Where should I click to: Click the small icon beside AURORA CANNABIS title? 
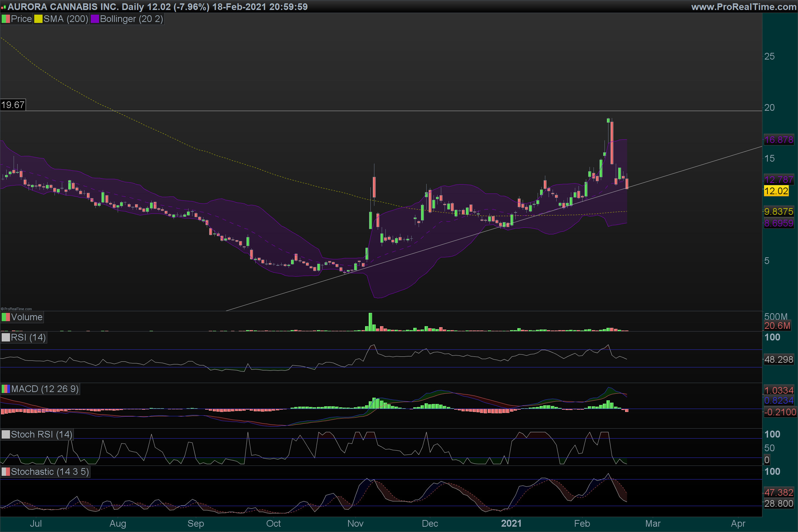tap(4, 7)
